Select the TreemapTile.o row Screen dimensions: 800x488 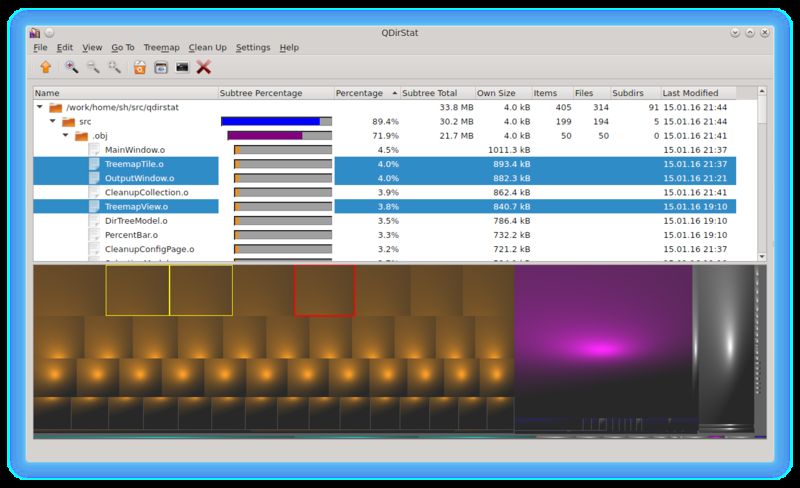click(385, 164)
